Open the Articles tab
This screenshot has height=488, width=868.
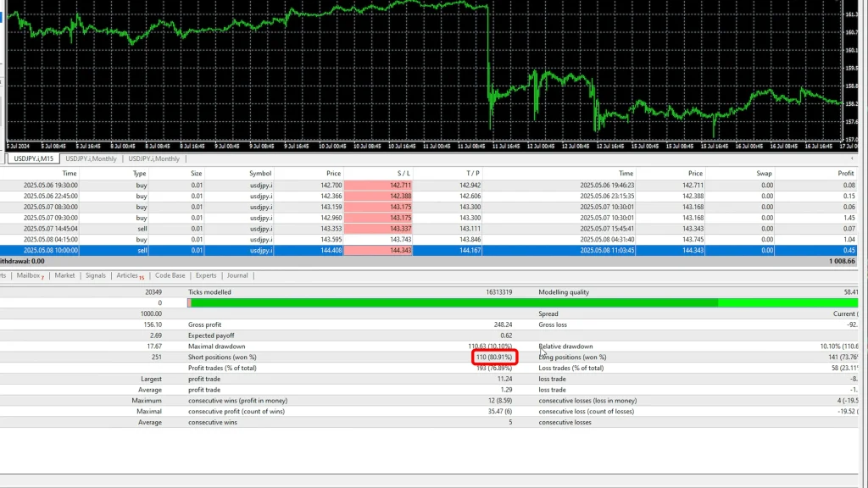tap(130, 275)
